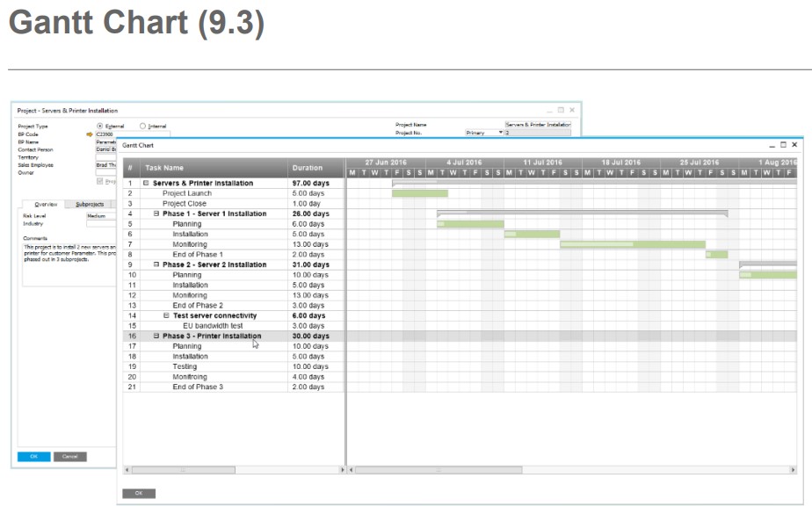Image resolution: width=812 pixels, height=521 pixels.
Task: Collapse the Test server connectivity group
Action: coord(167,315)
